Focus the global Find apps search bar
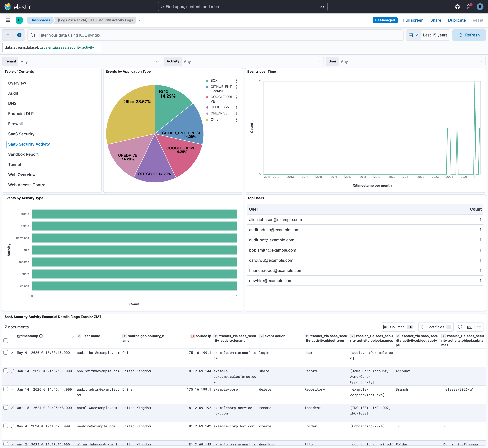The height and width of the screenshot is (448, 488). [x=243, y=7]
